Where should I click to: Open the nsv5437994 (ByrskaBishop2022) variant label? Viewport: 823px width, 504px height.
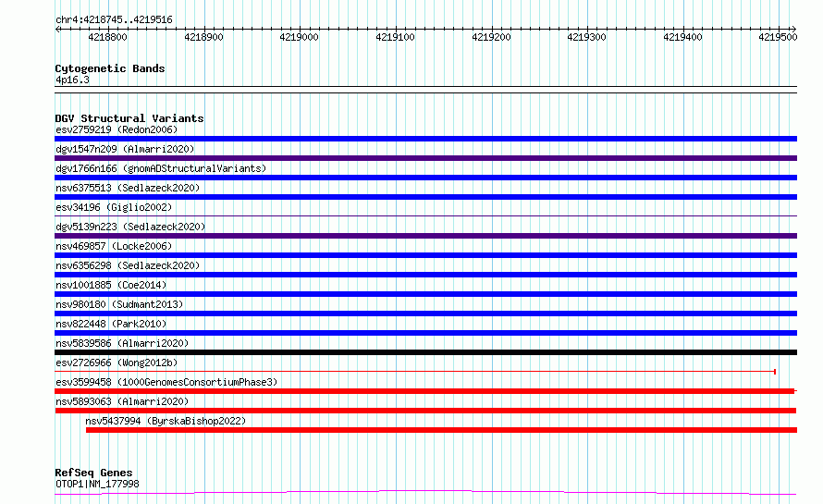(x=166, y=421)
